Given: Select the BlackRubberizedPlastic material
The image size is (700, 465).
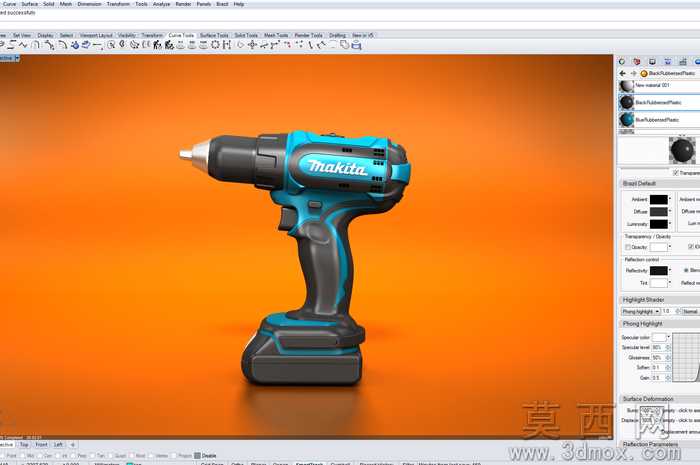Looking at the screenshot, I should click(659, 103).
